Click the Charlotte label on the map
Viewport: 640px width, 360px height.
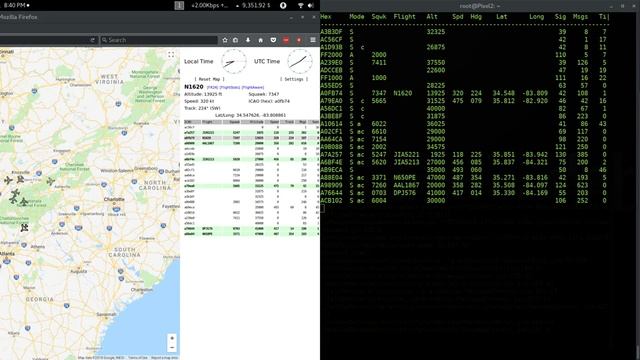(x=114, y=200)
